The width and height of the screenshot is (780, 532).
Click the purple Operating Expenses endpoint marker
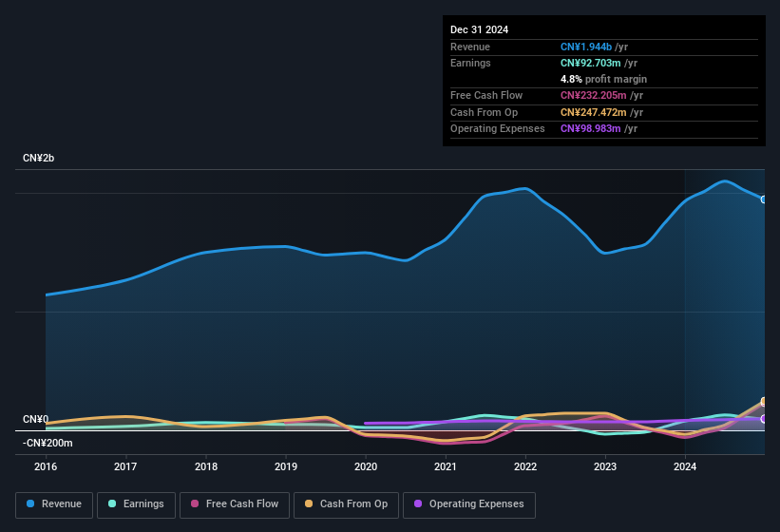(x=764, y=419)
